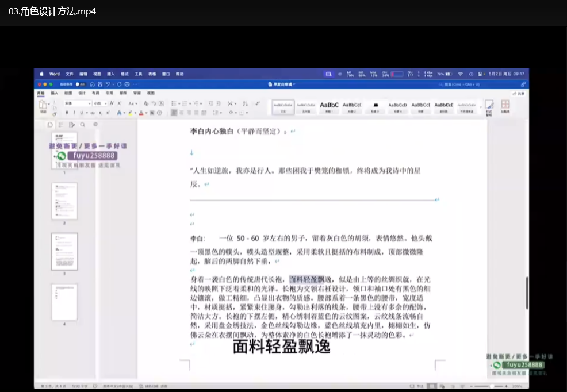Redo with the circular arrow icon
Image resolution: width=567 pixels, height=392 pixels.
[120, 84]
